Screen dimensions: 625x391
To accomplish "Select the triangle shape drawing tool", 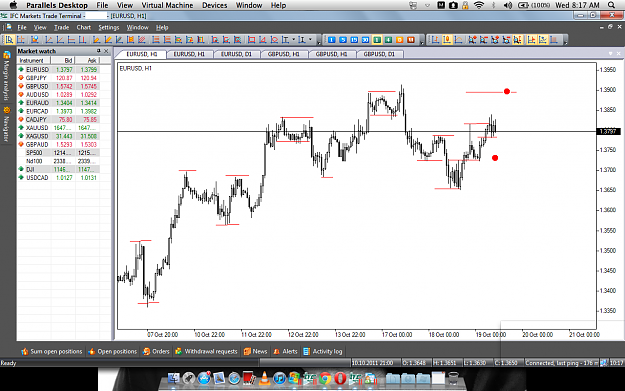I will click(x=263, y=39).
